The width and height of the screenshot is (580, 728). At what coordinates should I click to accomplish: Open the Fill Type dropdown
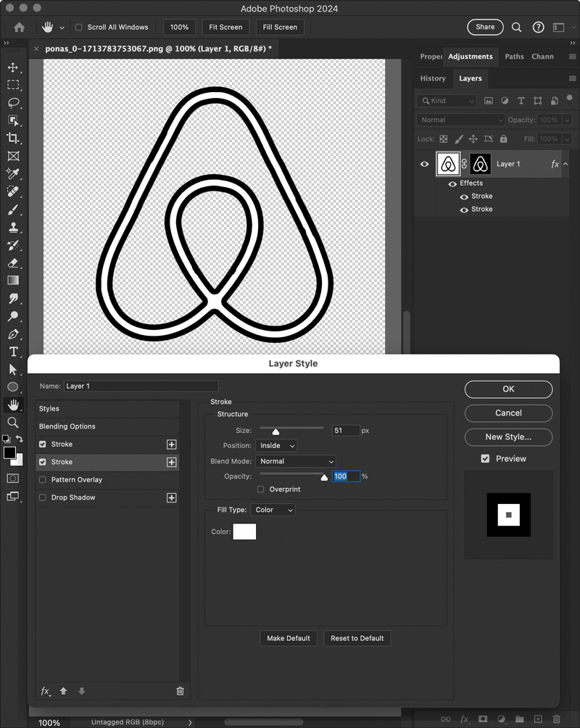[x=273, y=510]
